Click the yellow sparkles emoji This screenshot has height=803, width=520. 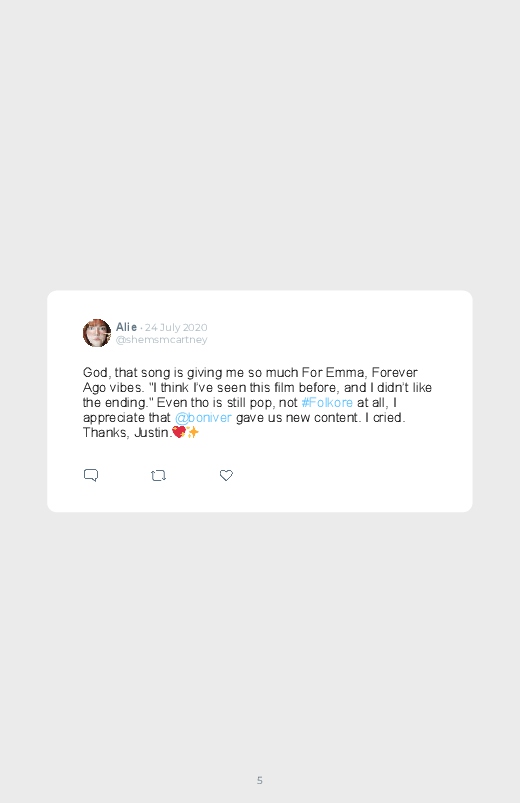coord(193,432)
